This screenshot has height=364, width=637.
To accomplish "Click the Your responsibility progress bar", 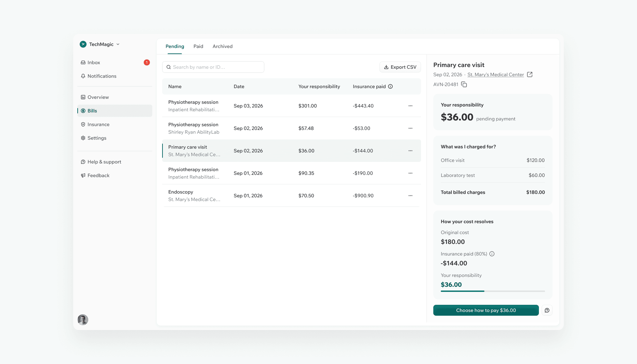I will click(493, 291).
